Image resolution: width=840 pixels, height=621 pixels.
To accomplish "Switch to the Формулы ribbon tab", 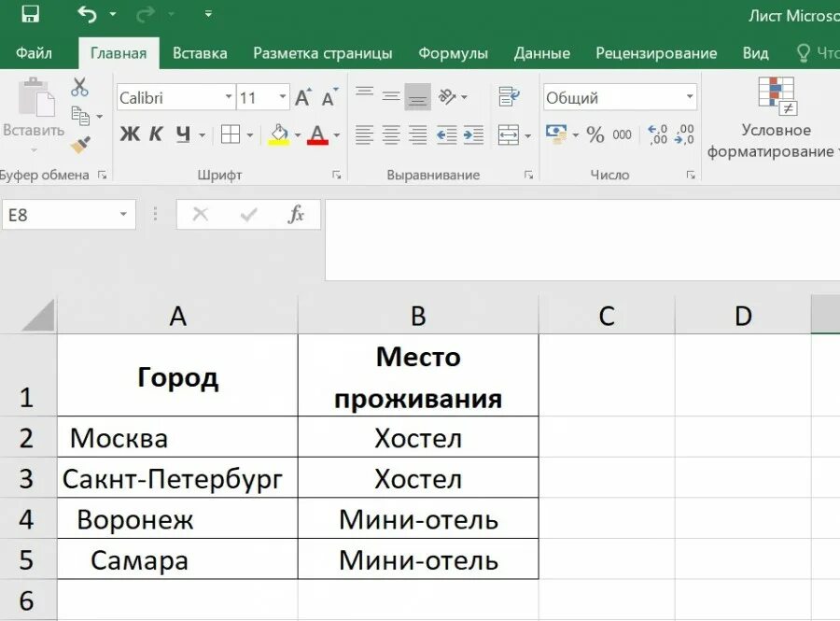I will (x=454, y=53).
